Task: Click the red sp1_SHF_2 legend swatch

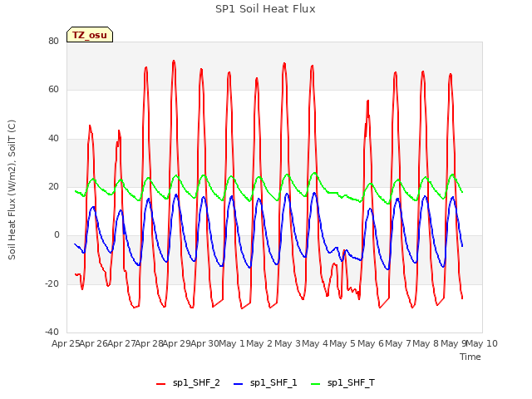Action: [x=160, y=384]
